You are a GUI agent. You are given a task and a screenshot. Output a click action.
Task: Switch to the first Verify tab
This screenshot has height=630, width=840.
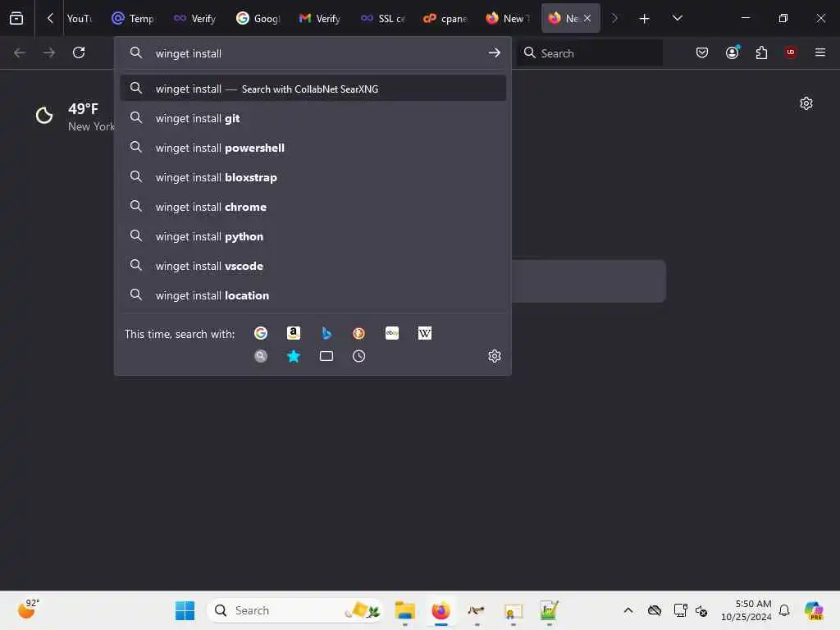point(195,19)
